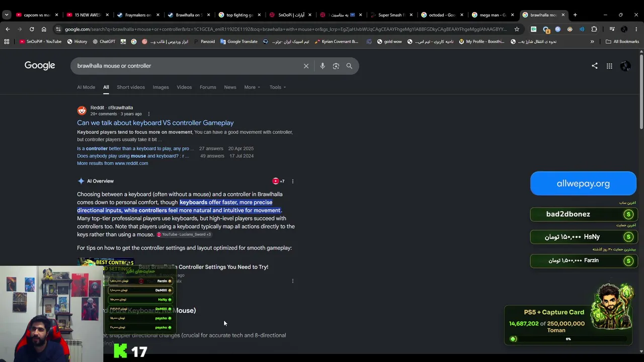Open options for the Controller Settings video result
Screen dimensions: 644x362
[293, 281]
